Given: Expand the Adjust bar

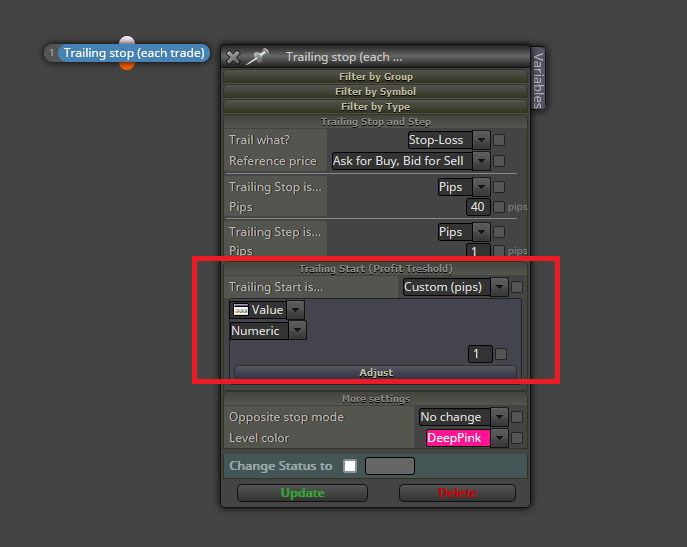Looking at the screenshot, I should pyautogui.click(x=375, y=373).
